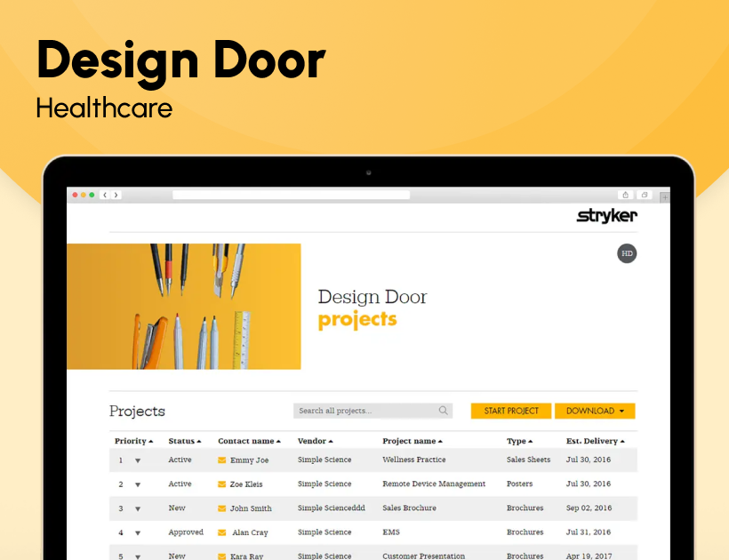Click the search magnifying glass icon
This screenshot has height=560, width=729.
pyautogui.click(x=443, y=411)
